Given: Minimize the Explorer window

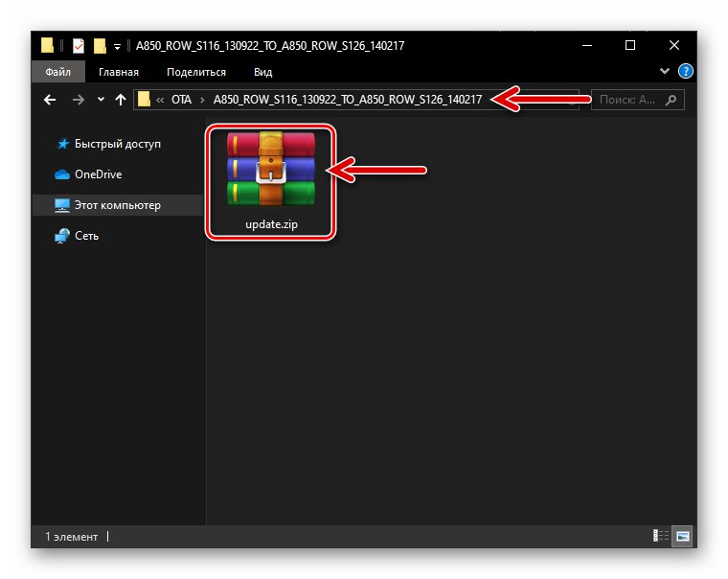Looking at the screenshot, I should click(587, 46).
